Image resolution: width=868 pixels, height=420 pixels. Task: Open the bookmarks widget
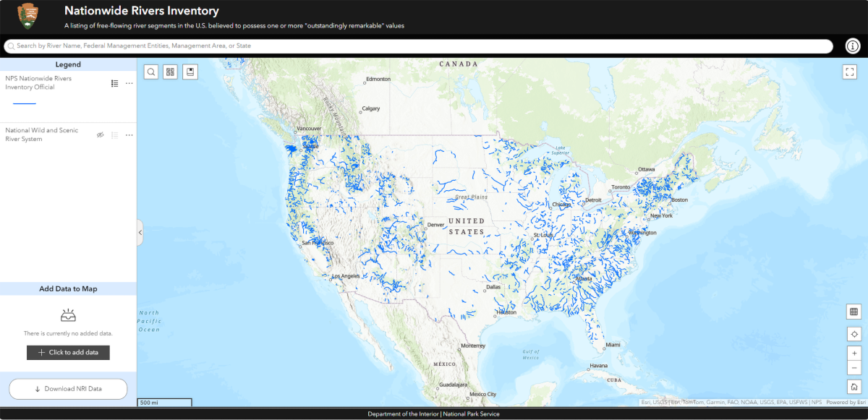coord(190,72)
